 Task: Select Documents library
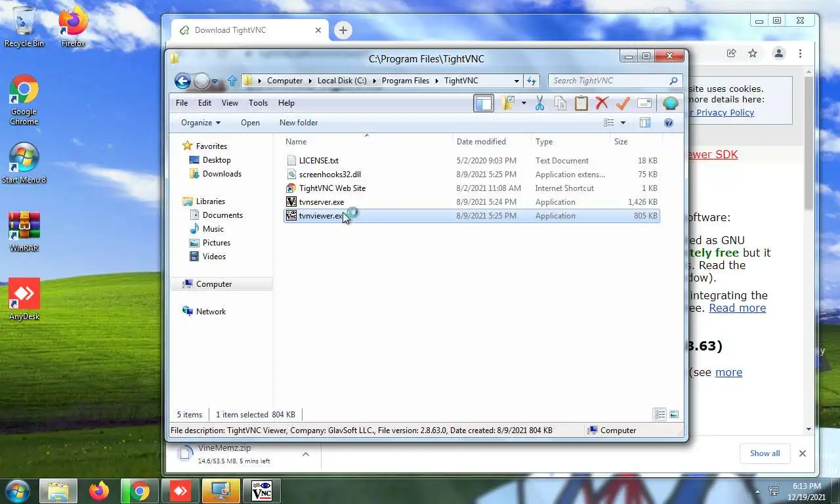coord(216,215)
